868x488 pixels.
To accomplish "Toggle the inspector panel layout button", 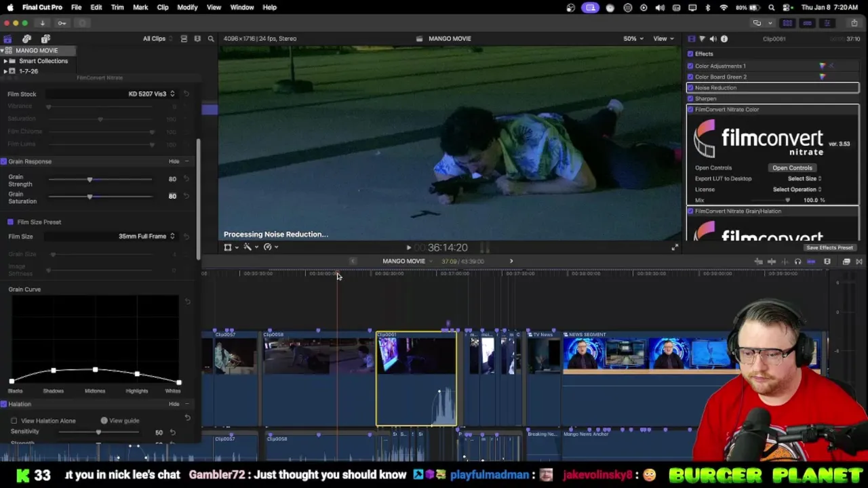I will pyautogui.click(x=827, y=23).
